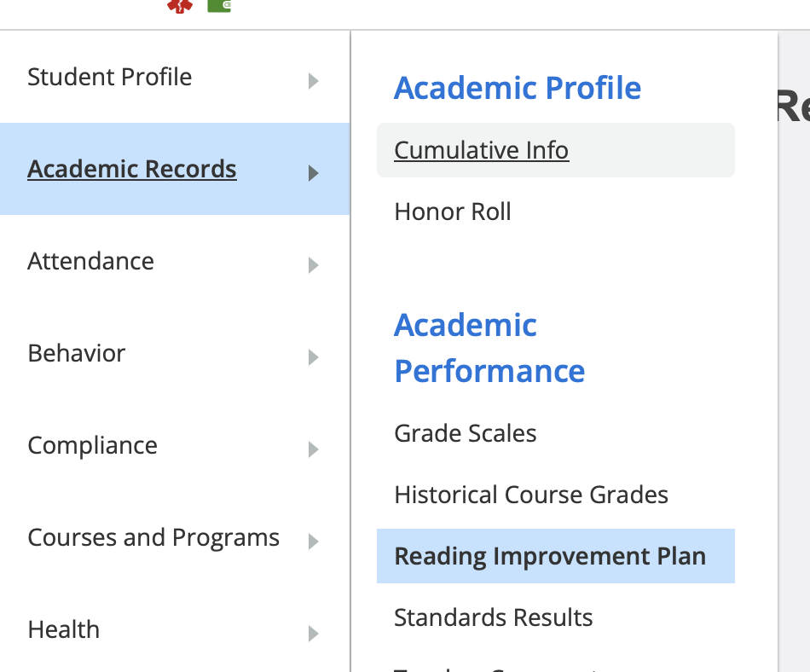Expand the Compliance submenu arrow
810x672 pixels.
[x=314, y=449]
